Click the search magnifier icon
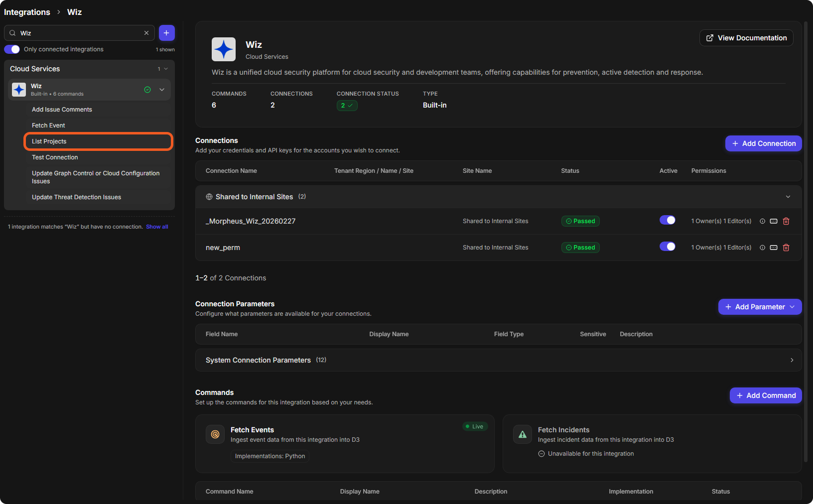 [12, 33]
